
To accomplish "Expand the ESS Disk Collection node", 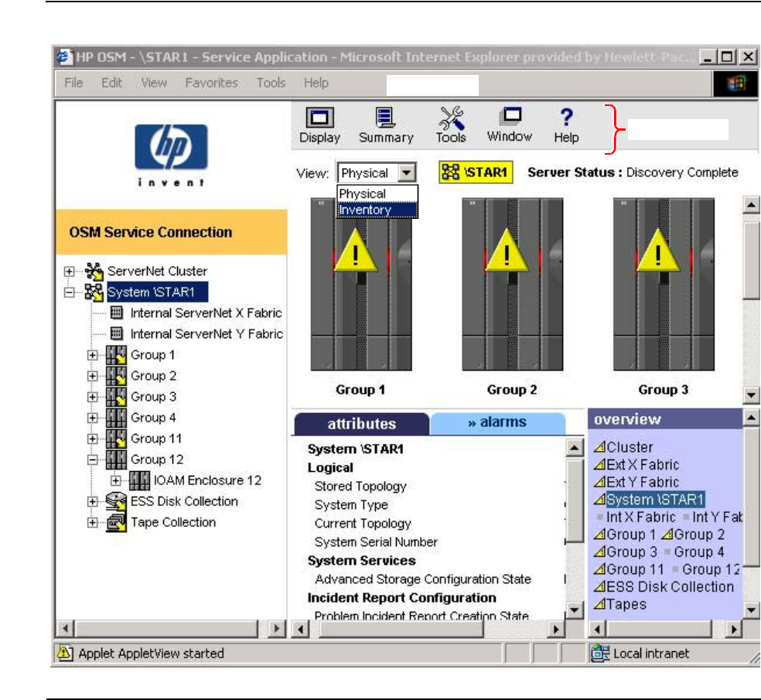I will click(x=92, y=501).
